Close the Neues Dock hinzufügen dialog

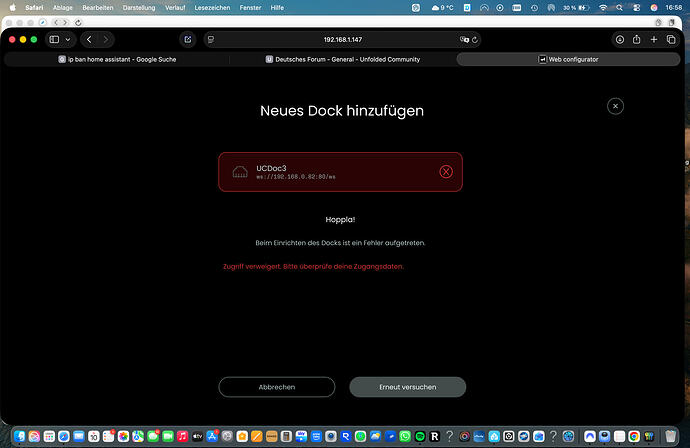click(x=615, y=106)
